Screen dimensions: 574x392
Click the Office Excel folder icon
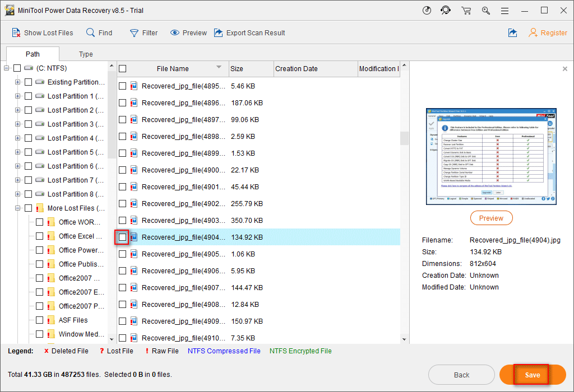(x=51, y=236)
